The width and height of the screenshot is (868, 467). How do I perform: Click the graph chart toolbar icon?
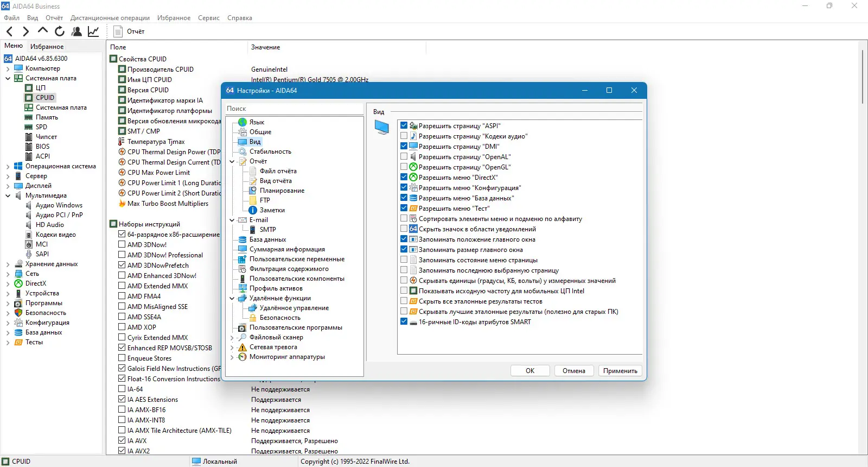point(93,31)
